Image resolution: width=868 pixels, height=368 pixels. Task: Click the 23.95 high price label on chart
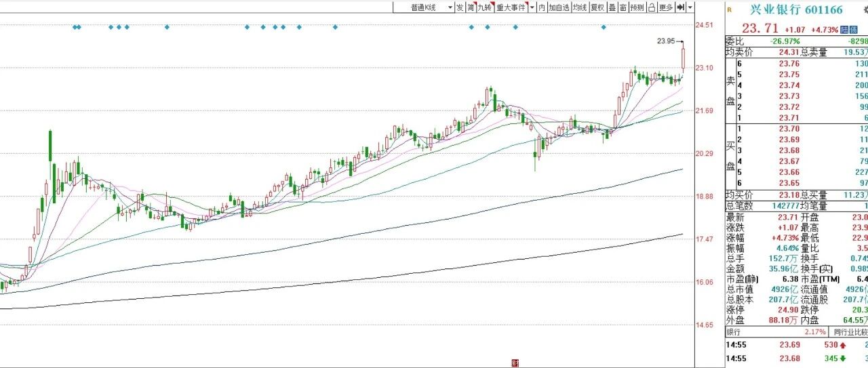tap(666, 41)
